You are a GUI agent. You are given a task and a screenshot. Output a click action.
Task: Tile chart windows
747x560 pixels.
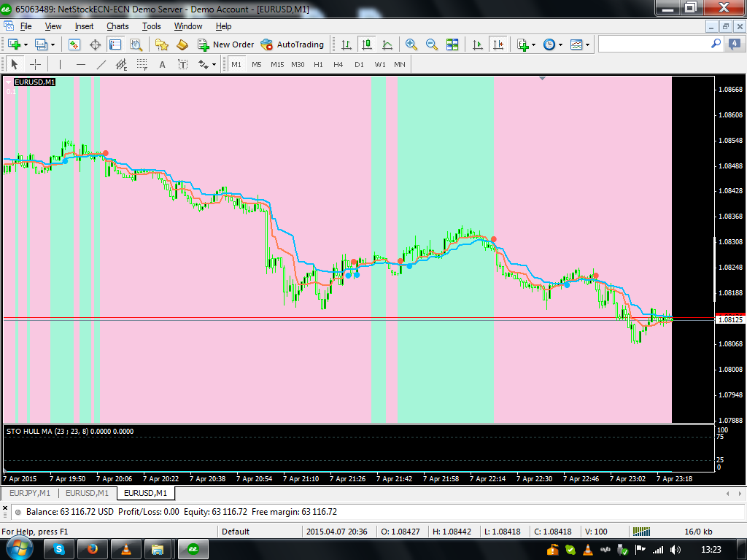tap(452, 44)
